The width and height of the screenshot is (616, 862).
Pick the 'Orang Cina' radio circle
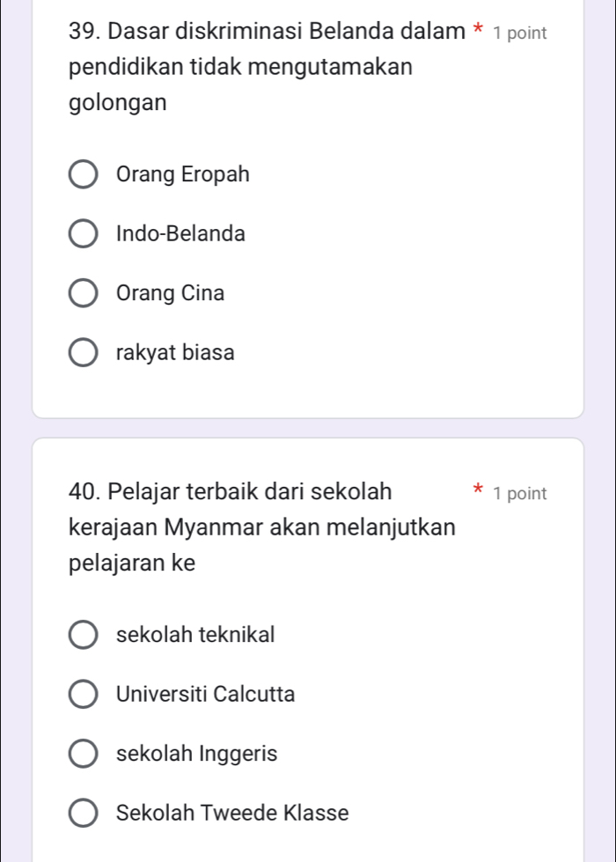coord(84,294)
